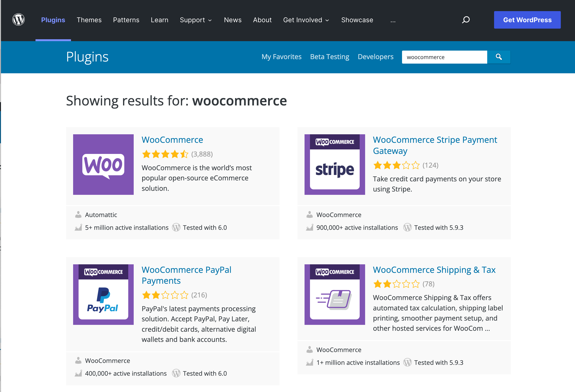Click chart icon beside 1+ million active installations
Screen dimensions: 575x392
coord(310,362)
